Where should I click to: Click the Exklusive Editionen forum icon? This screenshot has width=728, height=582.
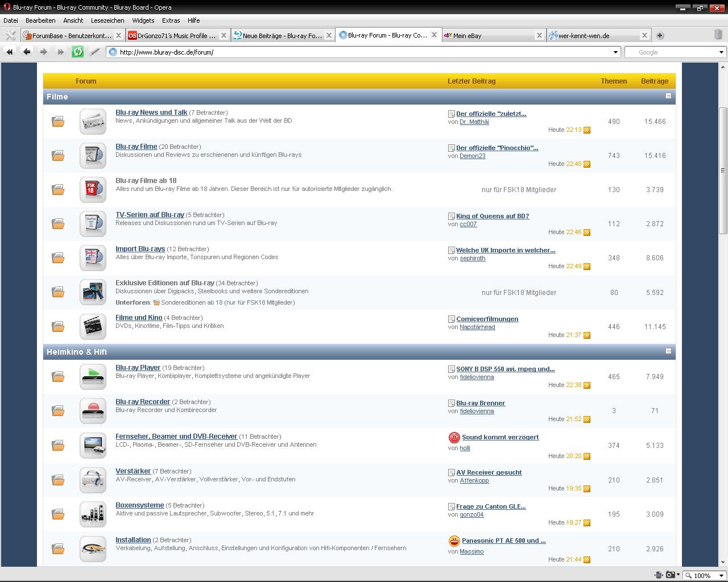pyautogui.click(x=93, y=292)
